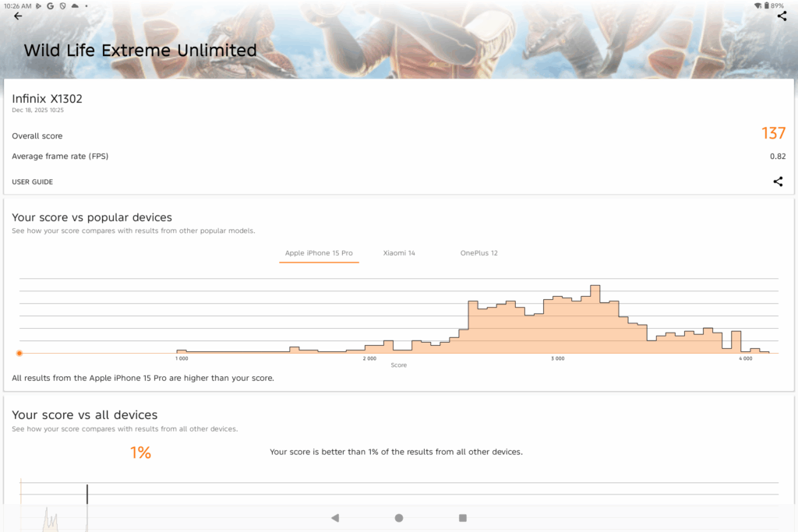Tap the back arrow in the header
The height and width of the screenshot is (532, 798).
pos(18,16)
